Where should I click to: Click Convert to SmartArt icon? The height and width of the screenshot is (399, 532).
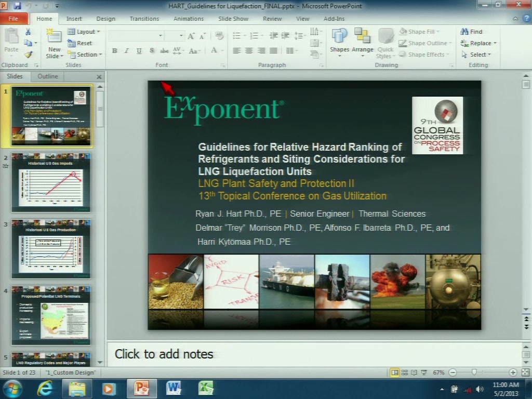pos(315,54)
